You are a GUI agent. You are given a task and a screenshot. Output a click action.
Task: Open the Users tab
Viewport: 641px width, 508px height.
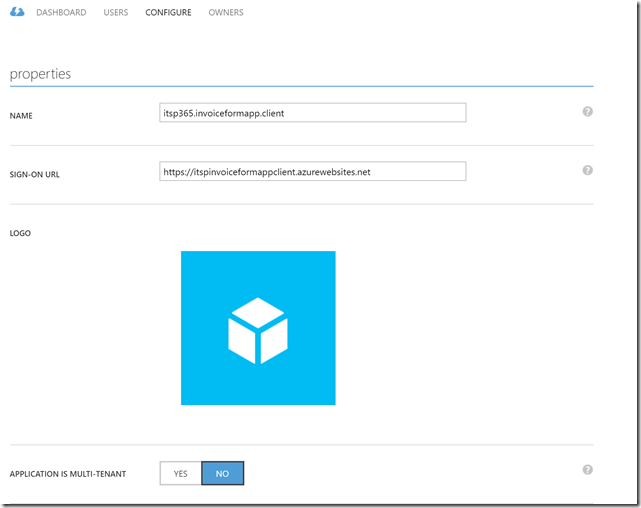tap(115, 13)
